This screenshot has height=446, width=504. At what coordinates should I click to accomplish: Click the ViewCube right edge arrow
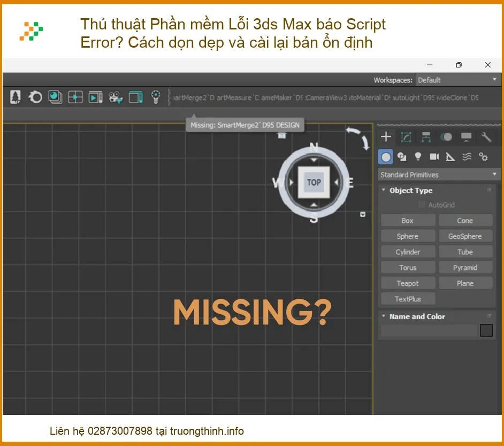point(336,183)
